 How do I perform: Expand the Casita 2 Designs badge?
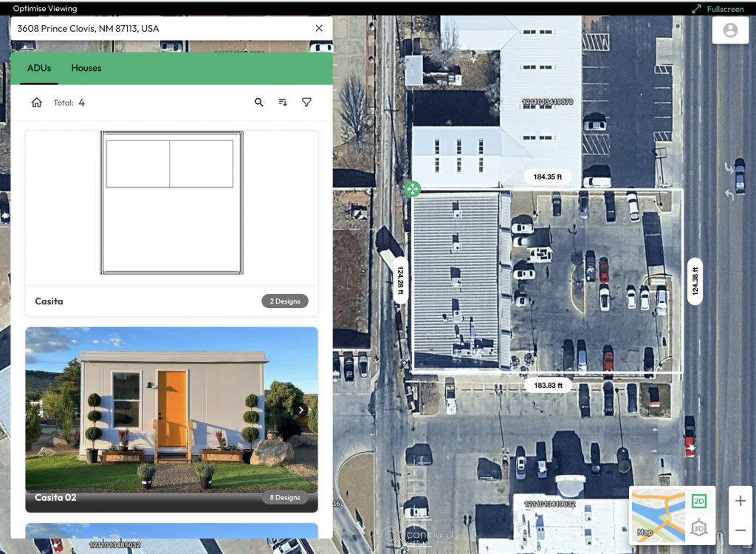point(284,301)
